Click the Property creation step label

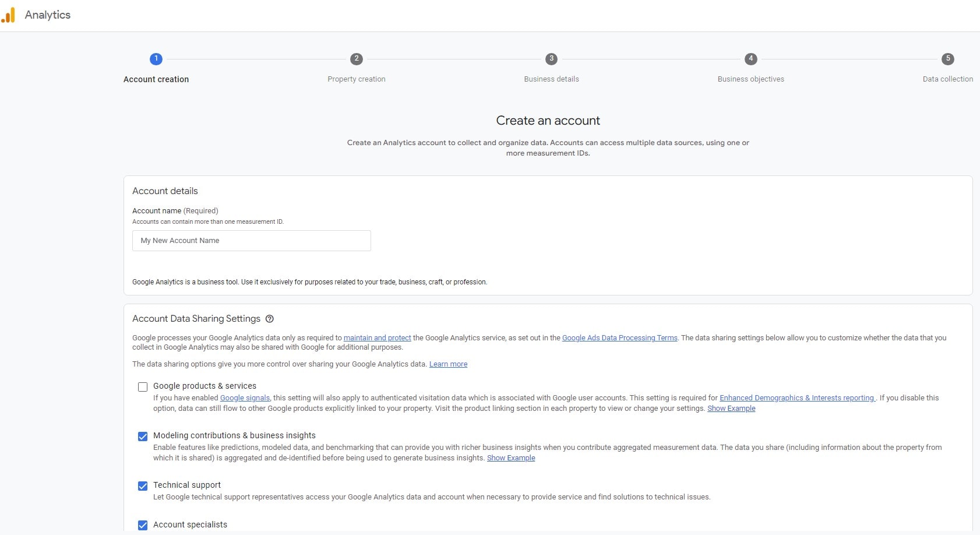pyautogui.click(x=357, y=79)
